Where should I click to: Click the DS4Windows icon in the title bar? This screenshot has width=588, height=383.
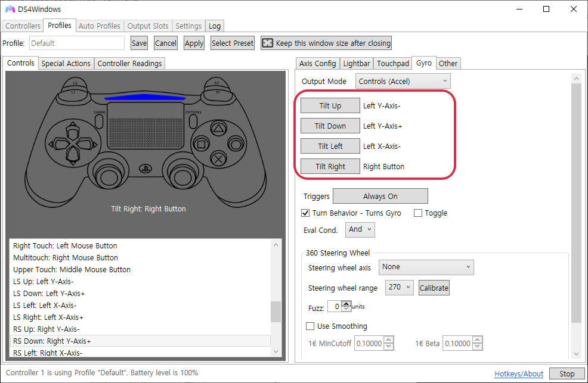pyautogui.click(x=10, y=8)
